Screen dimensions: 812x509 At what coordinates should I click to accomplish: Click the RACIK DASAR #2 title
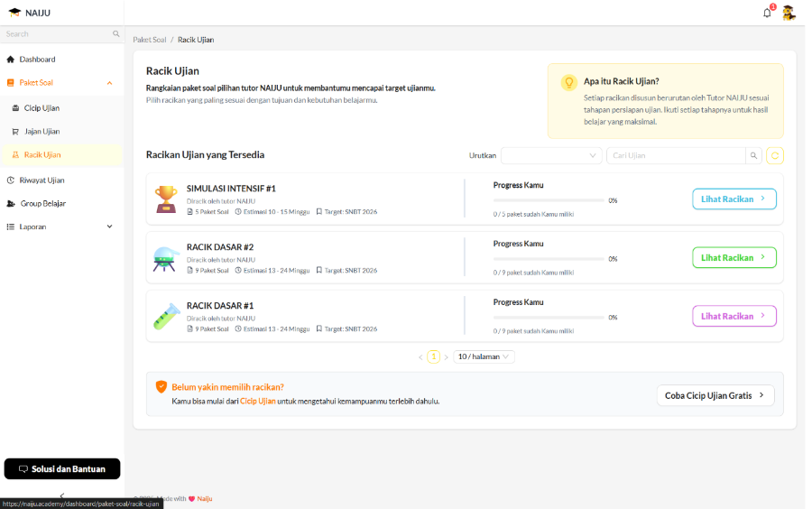tap(220, 247)
